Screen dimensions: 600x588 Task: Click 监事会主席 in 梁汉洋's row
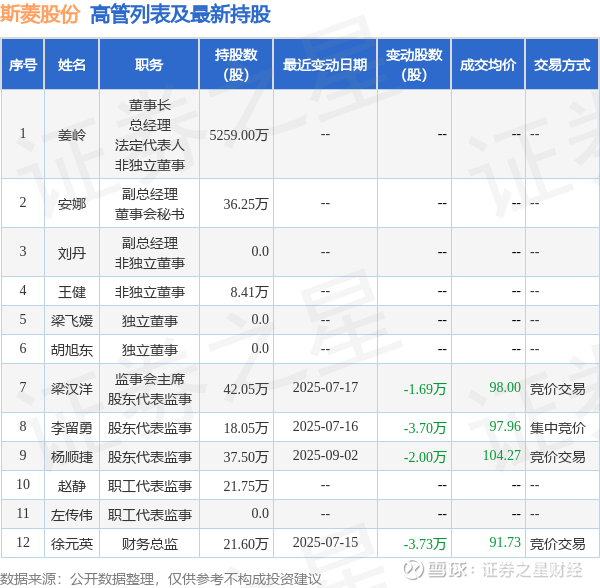pyautogui.click(x=150, y=379)
